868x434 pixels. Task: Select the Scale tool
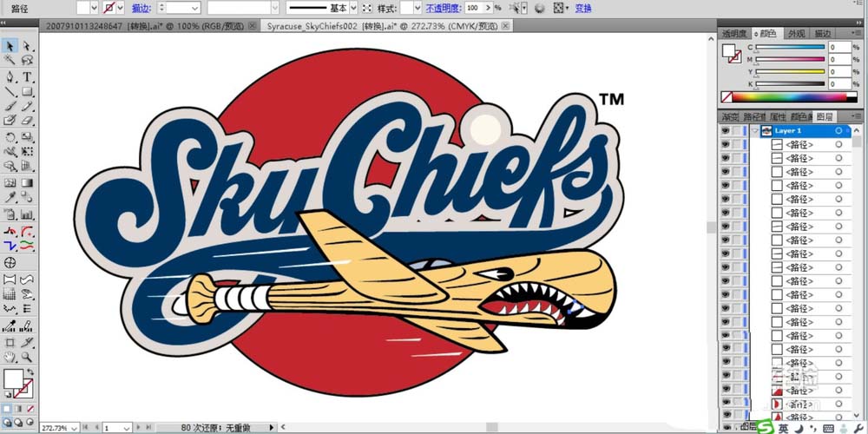click(x=27, y=137)
